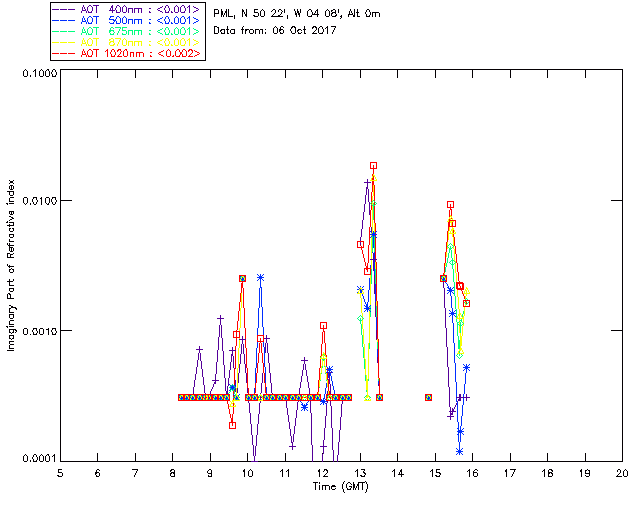640x512 pixels.
Task: Click the isolated data marker near time 14.8
Action: (428, 397)
